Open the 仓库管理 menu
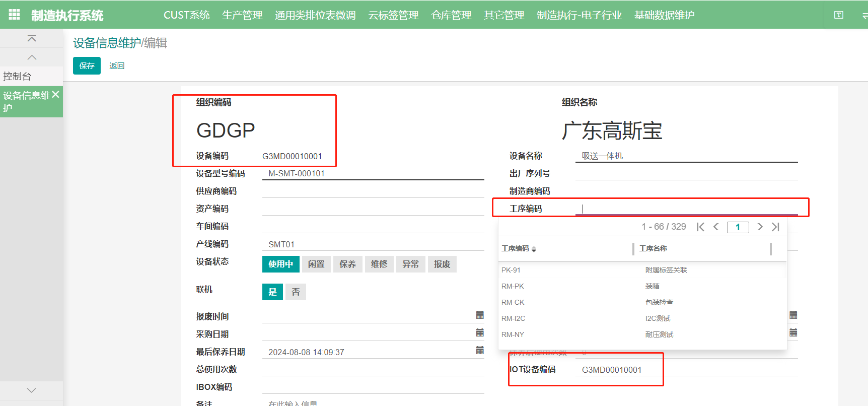Screen dimensions: 868x406 [451, 15]
